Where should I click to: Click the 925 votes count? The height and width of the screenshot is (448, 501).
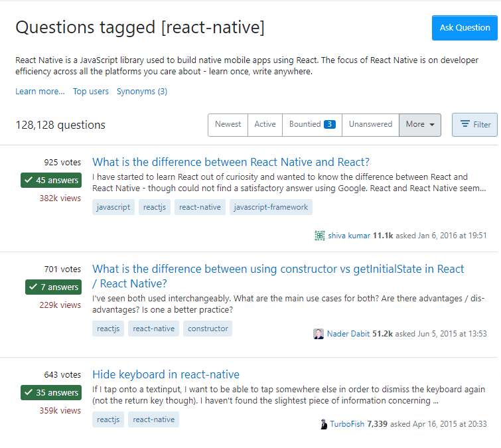tap(62, 163)
